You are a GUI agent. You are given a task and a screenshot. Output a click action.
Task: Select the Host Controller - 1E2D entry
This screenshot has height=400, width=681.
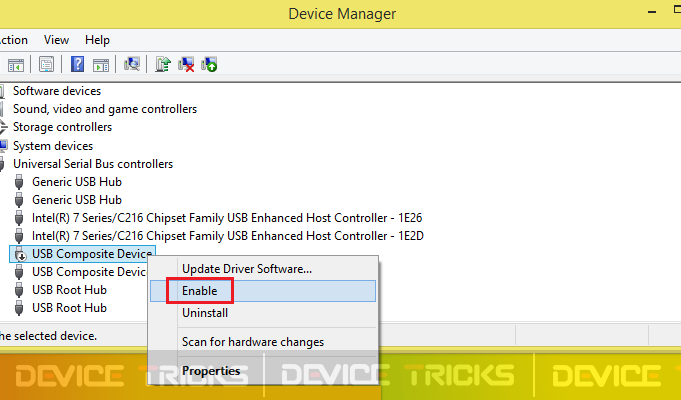[228, 236]
